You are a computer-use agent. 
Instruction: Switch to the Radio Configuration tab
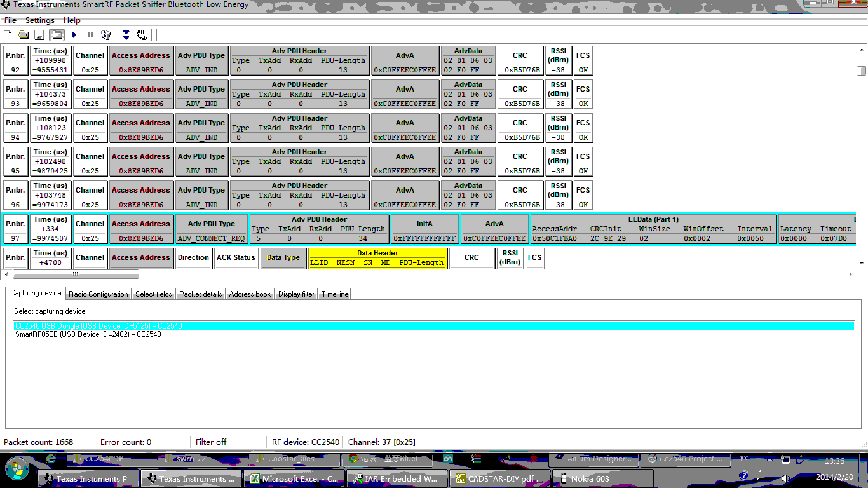pyautogui.click(x=98, y=294)
